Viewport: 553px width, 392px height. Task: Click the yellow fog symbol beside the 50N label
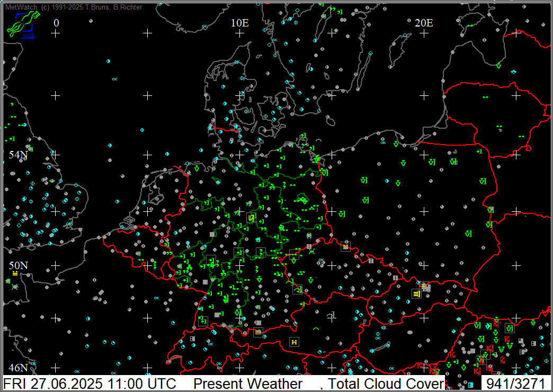(x=15, y=273)
